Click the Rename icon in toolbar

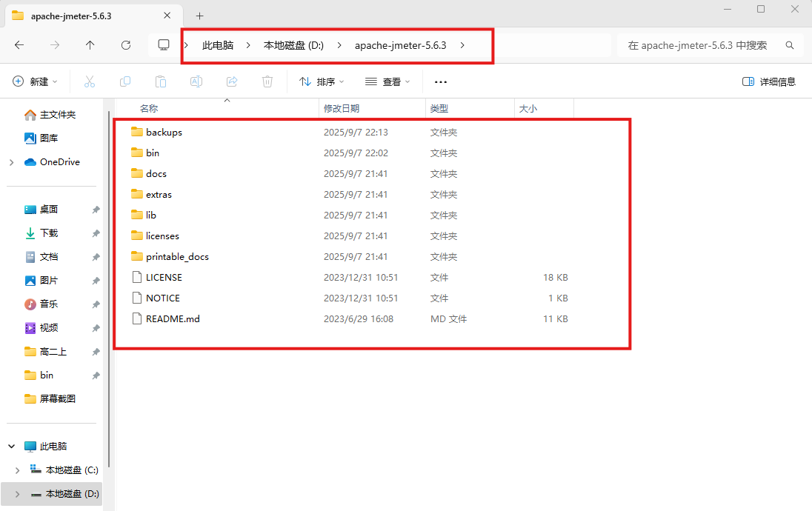tap(196, 81)
